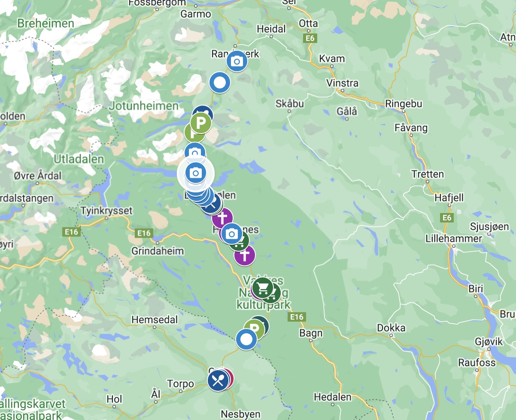Click the Gjøvik town label
Viewport: 516px width, 420px height.
tap(489, 341)
